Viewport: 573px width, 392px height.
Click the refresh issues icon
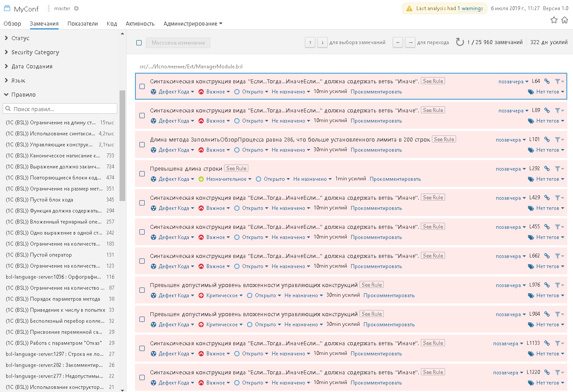click(x=460, y=42)
